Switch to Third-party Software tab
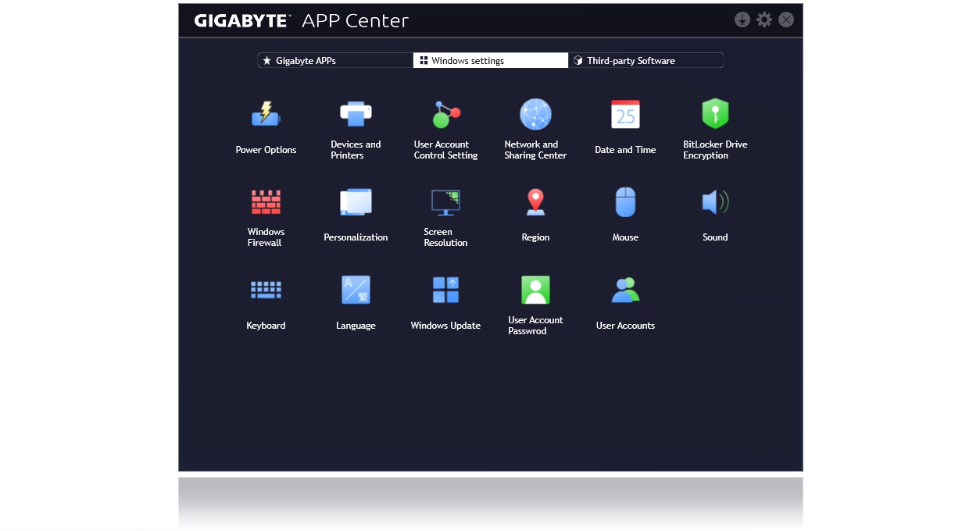The height and width of the screenshot is (531, 980). point(646,60)
